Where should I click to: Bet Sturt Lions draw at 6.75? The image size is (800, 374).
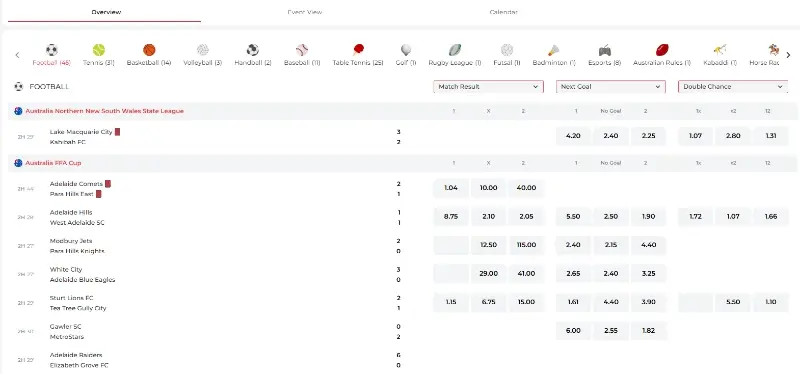tap(488, 302)
